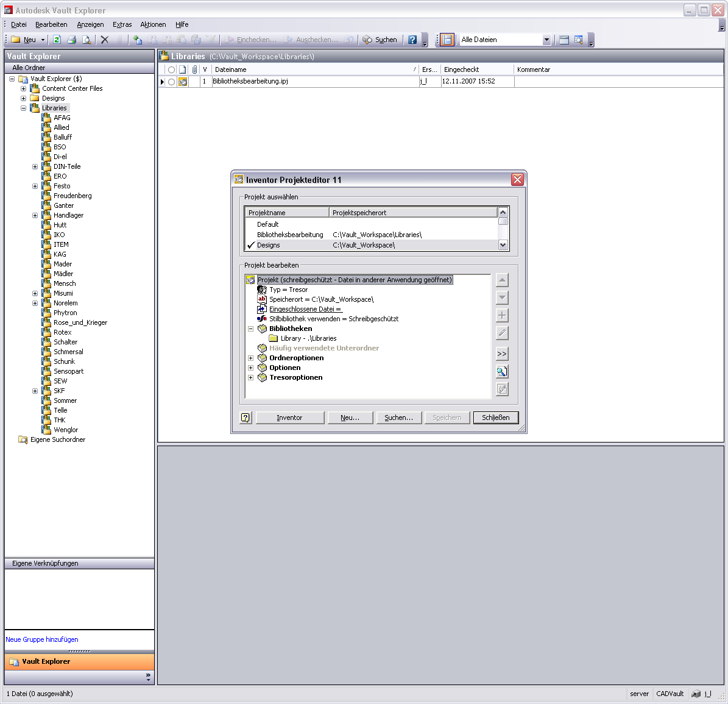
Task: Open the Bearbeiten menu
Action: coord(51,24)
